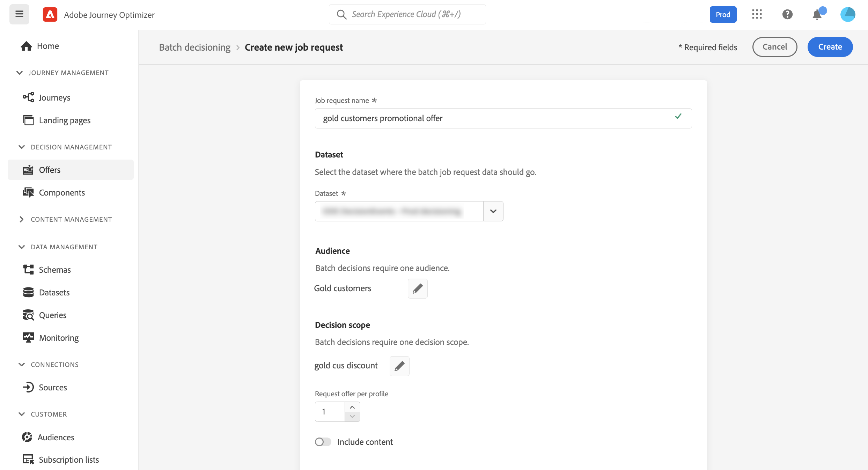This screenshot has width=868, height=470.
Task: Click the Create button
Action: (x=830, y=47)
